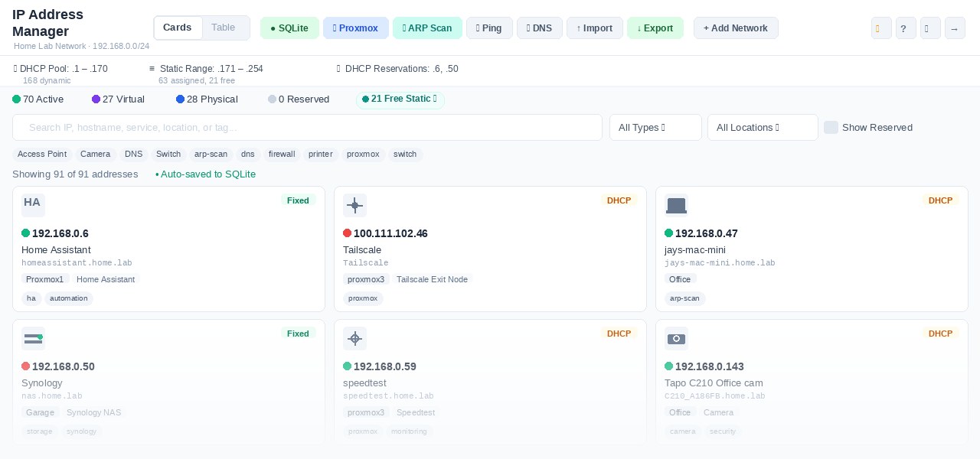
Task: Click the Garage location on Synology
Action: click(x=40, y=412)
